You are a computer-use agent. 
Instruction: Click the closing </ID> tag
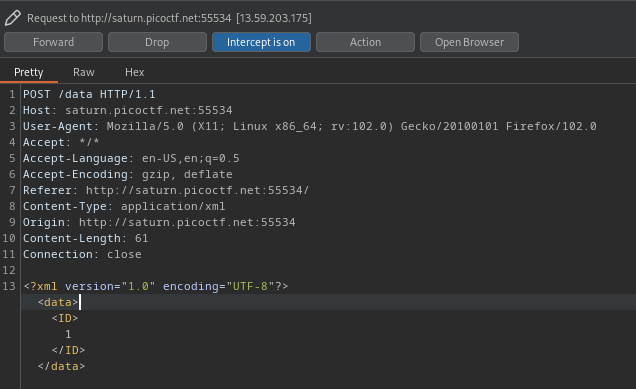(69, 350)
